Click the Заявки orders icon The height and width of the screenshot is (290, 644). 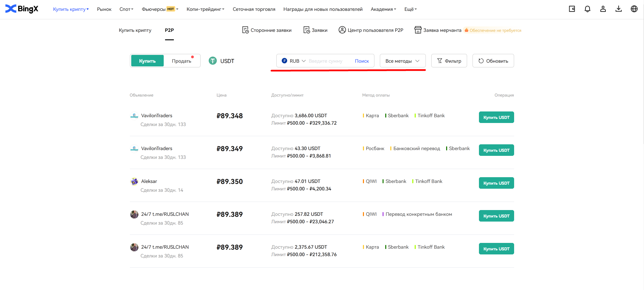pyautogui.click(x=307, y=30)
